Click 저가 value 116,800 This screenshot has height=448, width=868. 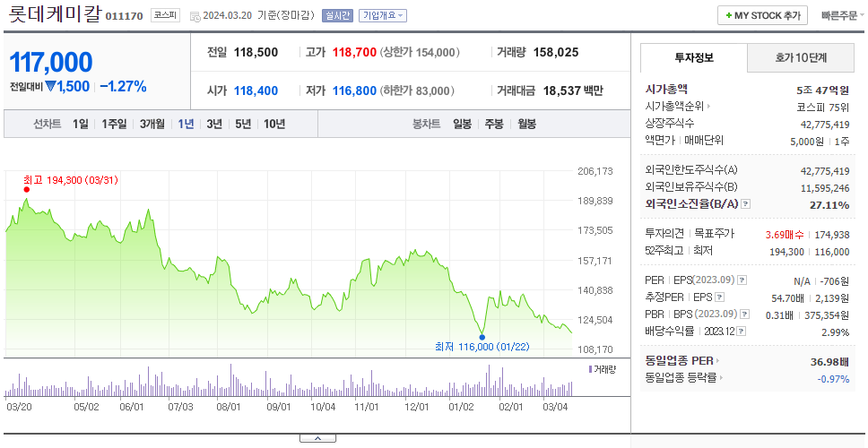(354, 90)
